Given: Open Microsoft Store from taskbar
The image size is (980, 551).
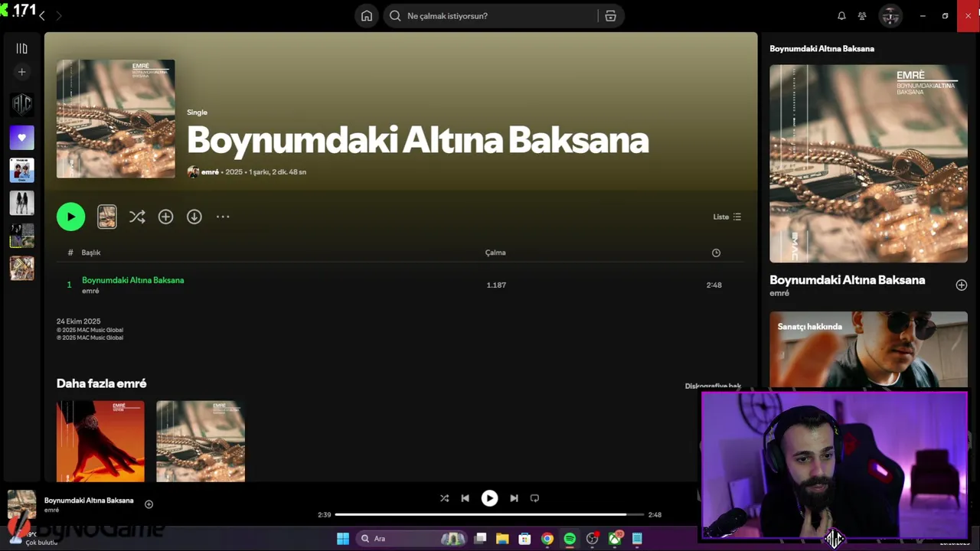Looking at the screenshot, I should [x=524, y=539].
